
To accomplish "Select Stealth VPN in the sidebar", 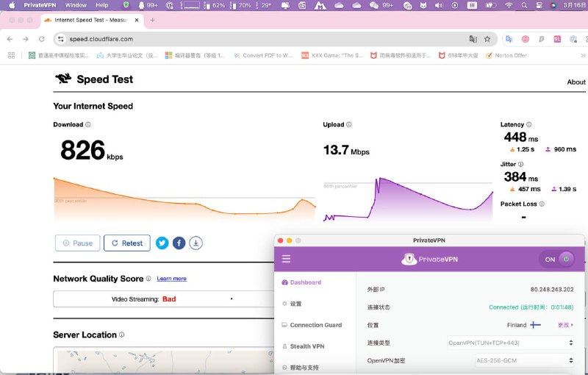I will point(304,346).
